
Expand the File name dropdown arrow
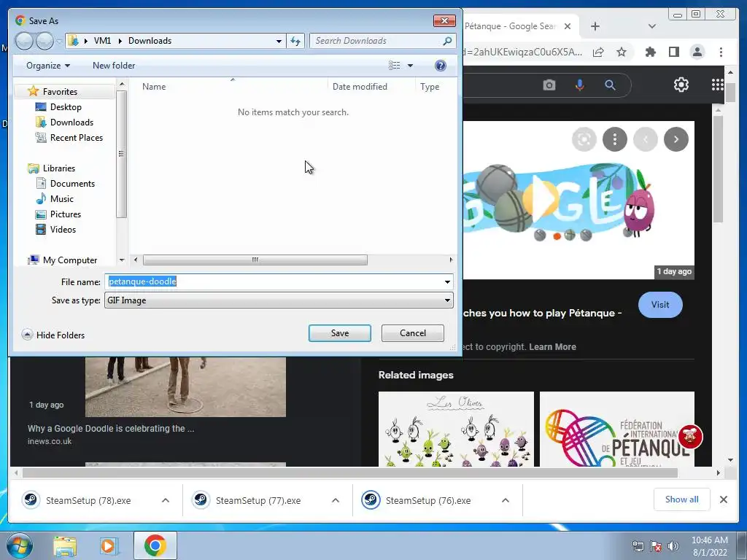[x=447, y=282]
